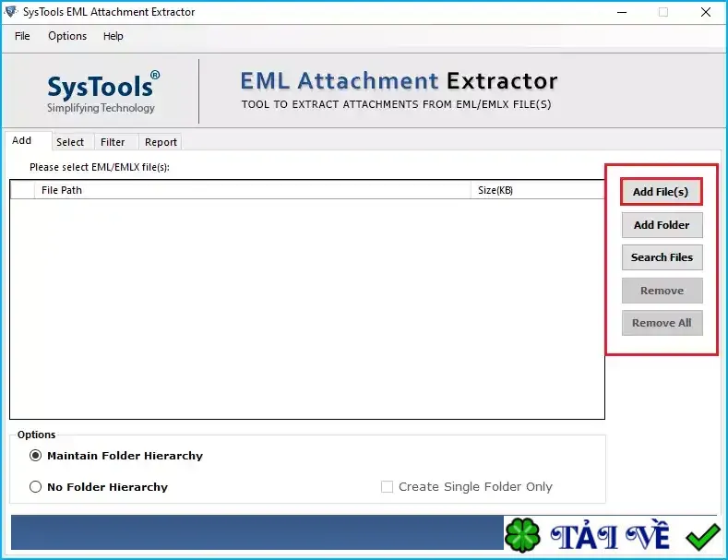The image size is (728, 560).
Task: Check Create Single Folder Only checkbox
Action: point(387,486)
